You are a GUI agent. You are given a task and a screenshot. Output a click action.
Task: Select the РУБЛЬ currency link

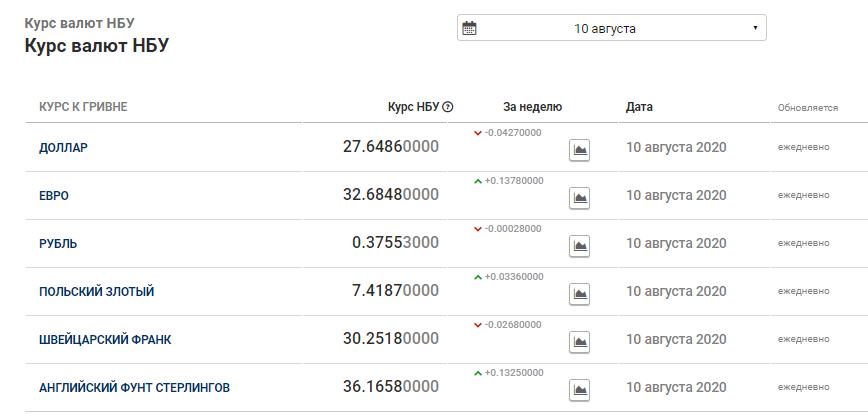click(x=58, y=243)
